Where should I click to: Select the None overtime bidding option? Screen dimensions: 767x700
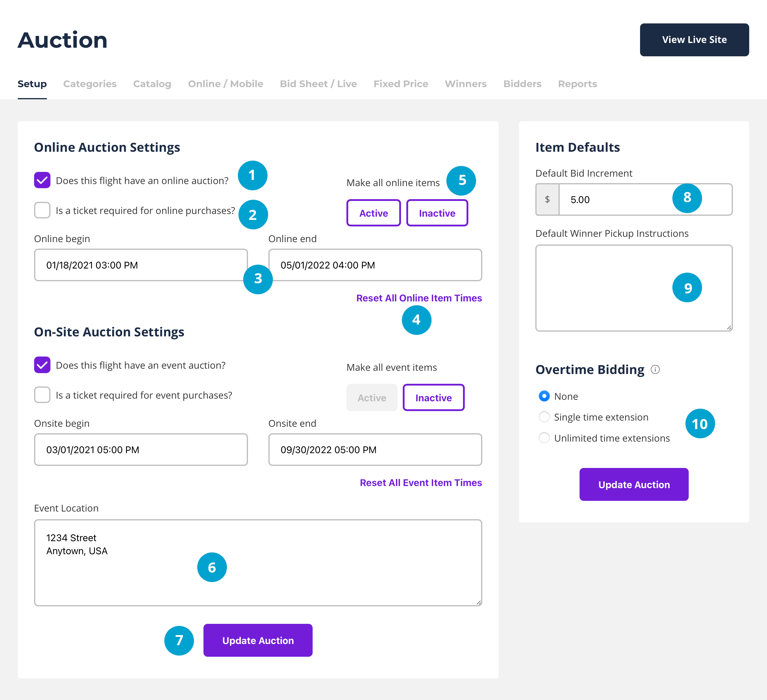[x=544, y=396]
